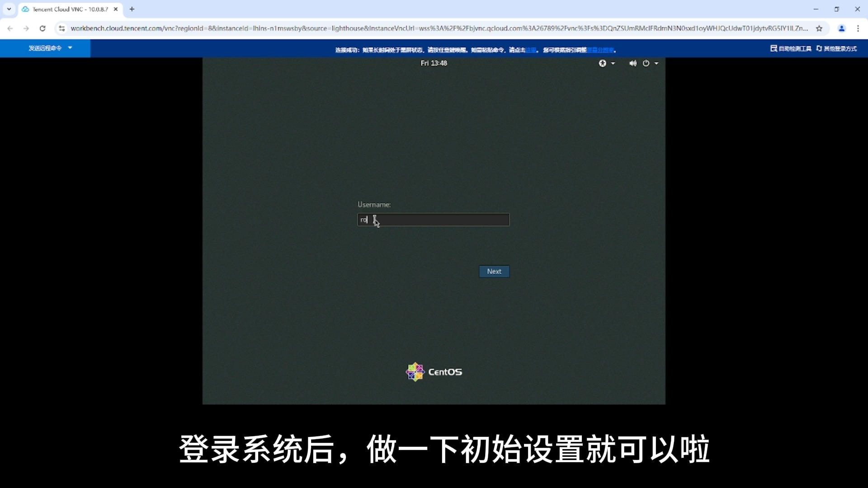The image size is (868, 488).
Task: Open the Chrome three-dot menu
Action: click(858, 28)
